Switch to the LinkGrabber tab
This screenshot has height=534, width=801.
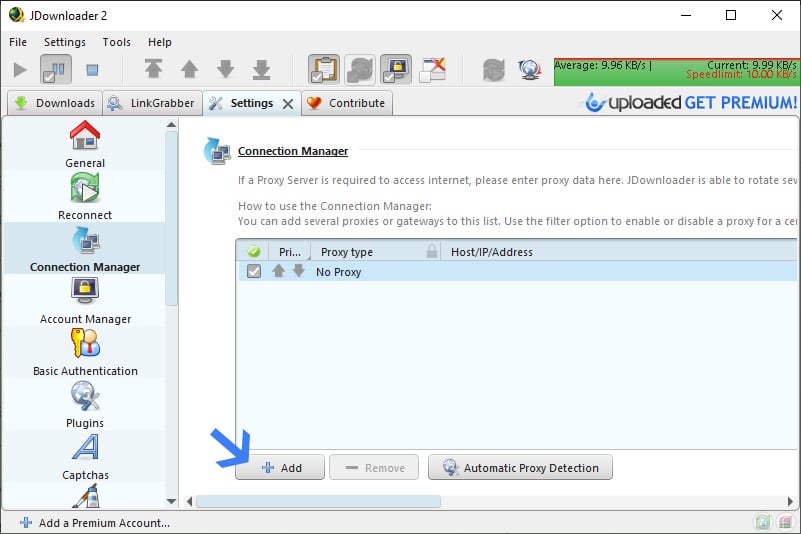click(152, 103)
